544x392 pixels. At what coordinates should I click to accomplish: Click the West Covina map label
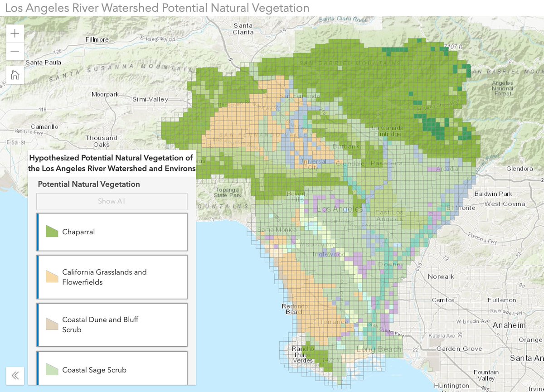click(505, 204)
